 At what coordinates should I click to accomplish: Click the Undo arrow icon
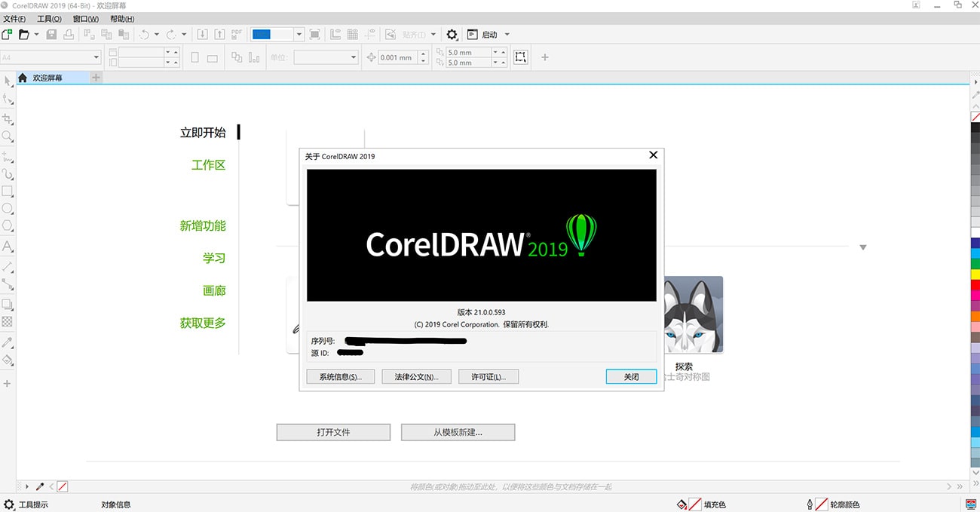144,34
